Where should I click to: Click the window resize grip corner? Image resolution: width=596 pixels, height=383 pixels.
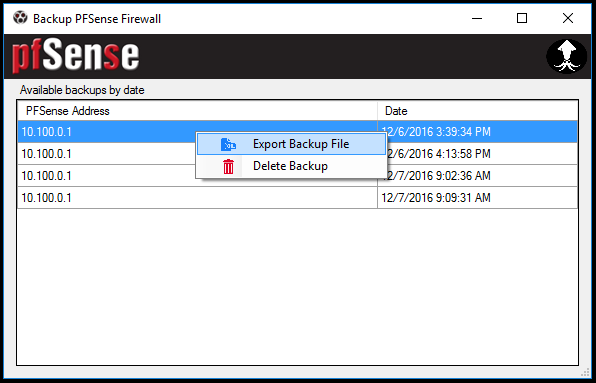[x=585, y=372]
